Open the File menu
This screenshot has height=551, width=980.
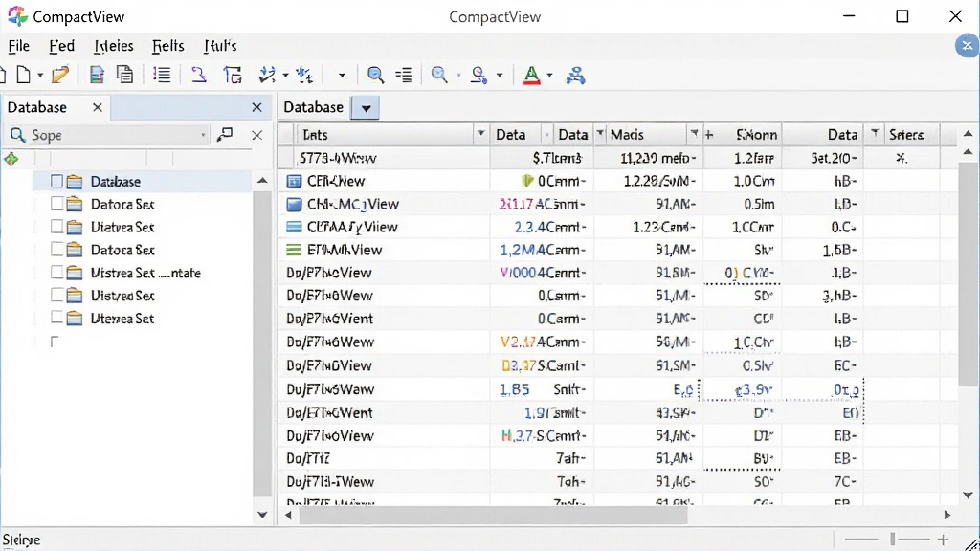click(19, 46)
